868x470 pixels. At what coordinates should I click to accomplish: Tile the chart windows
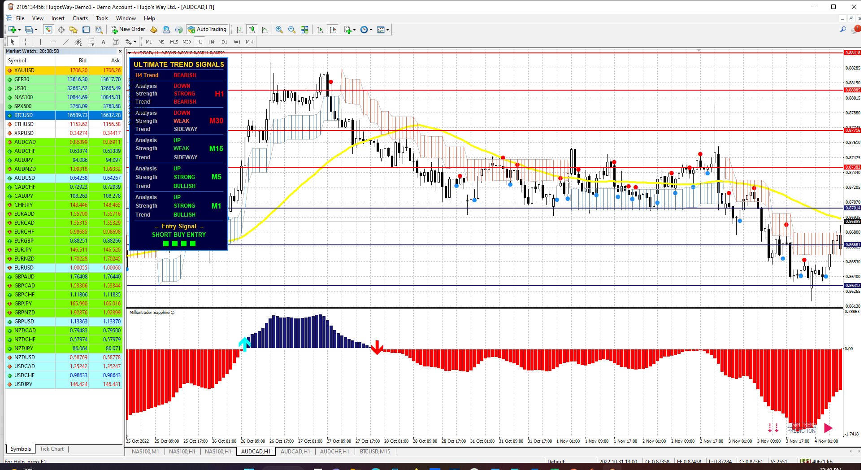304,30
